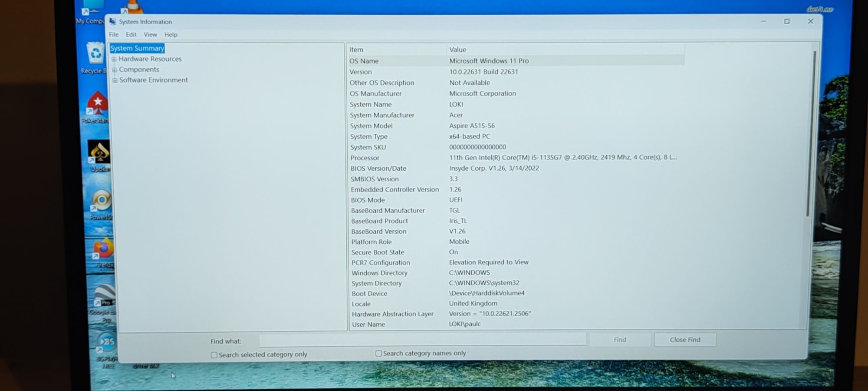The image size is (868, 391).
Task: Select the System Manufacturer row item
Action: (x=382, y=115)
